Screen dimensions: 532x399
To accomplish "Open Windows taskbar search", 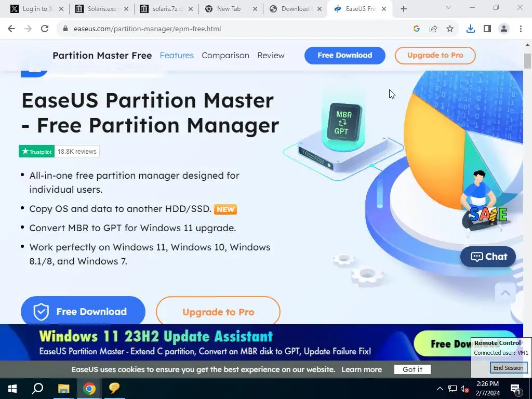I will click(x=37, y=389).
